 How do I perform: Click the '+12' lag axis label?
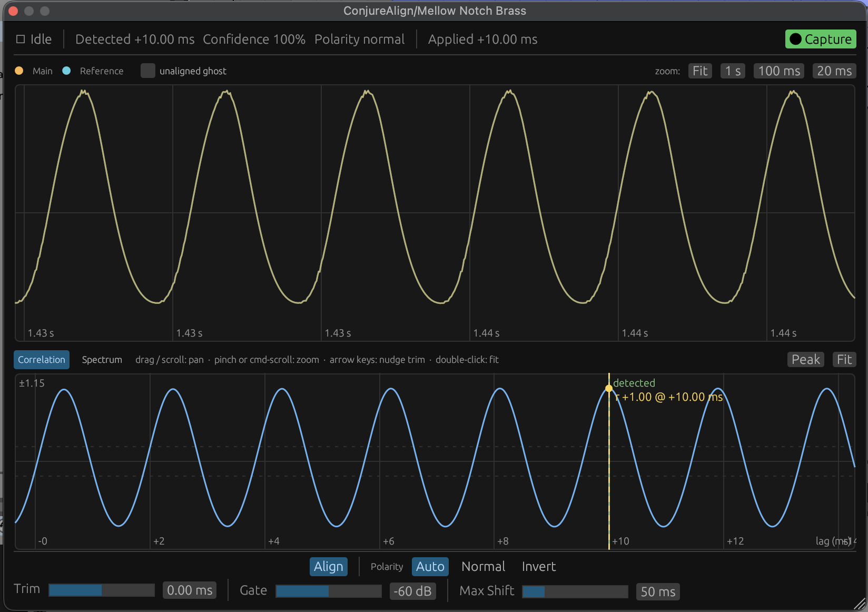(x=735, y=541)
